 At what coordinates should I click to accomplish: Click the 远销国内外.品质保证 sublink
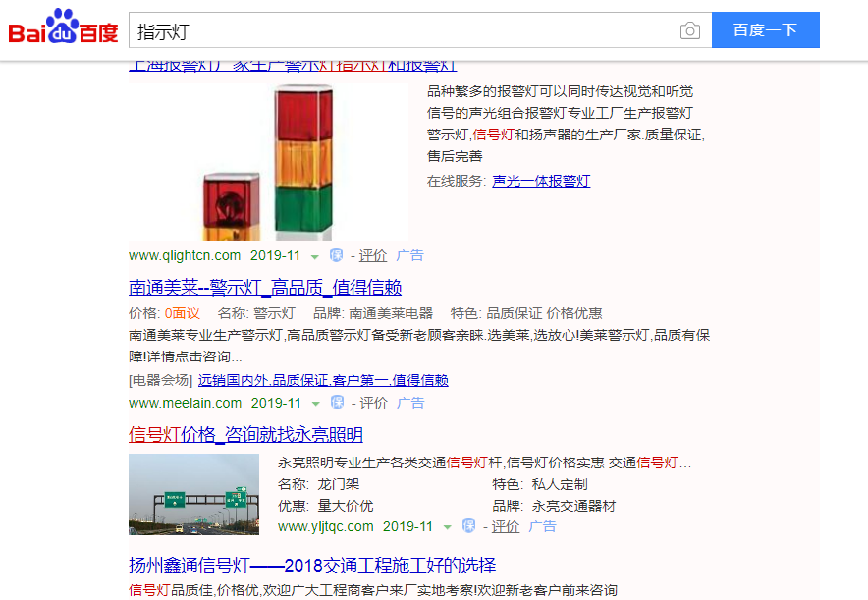click(323, 380)
